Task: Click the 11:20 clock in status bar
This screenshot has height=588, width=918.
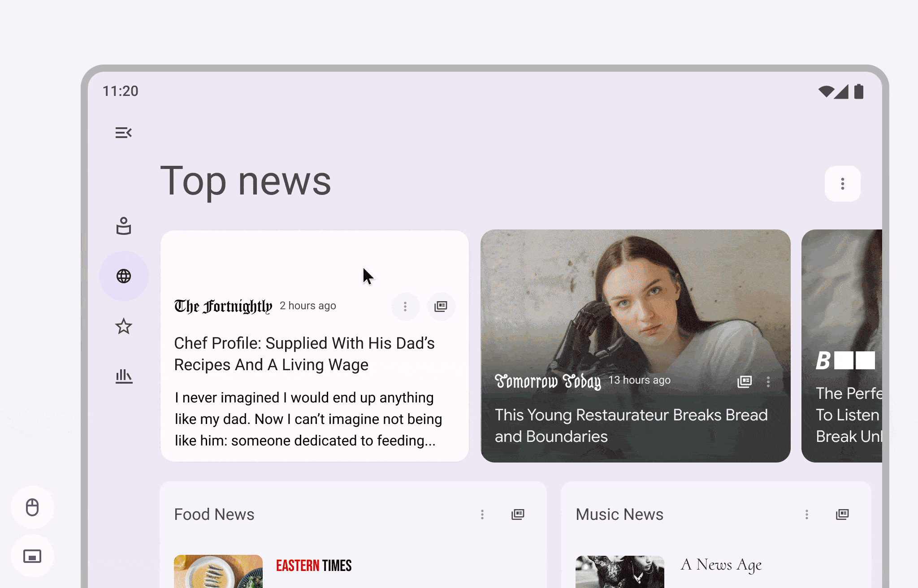Action: click(x=121, y=91)
